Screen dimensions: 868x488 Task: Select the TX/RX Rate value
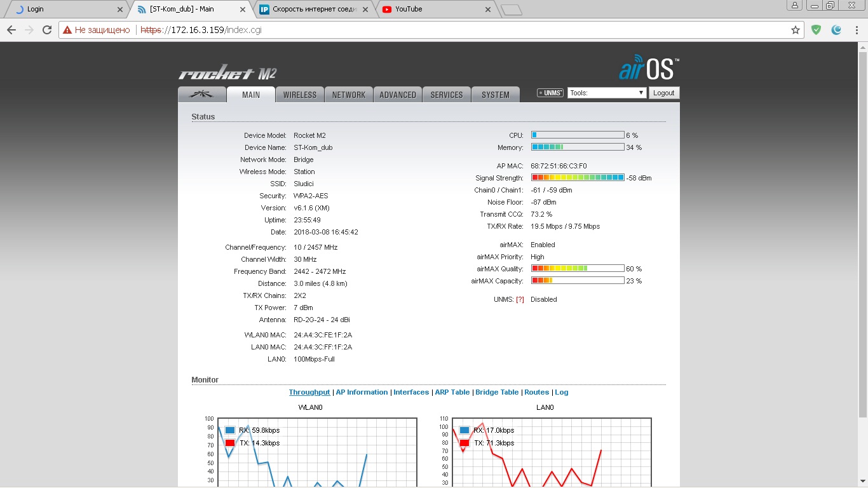click(566, 226)
